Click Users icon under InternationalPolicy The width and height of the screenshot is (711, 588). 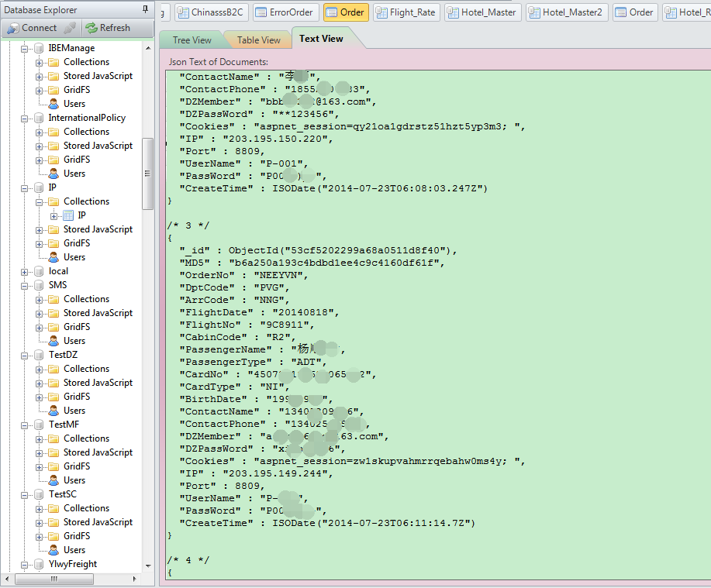(53, 174)
